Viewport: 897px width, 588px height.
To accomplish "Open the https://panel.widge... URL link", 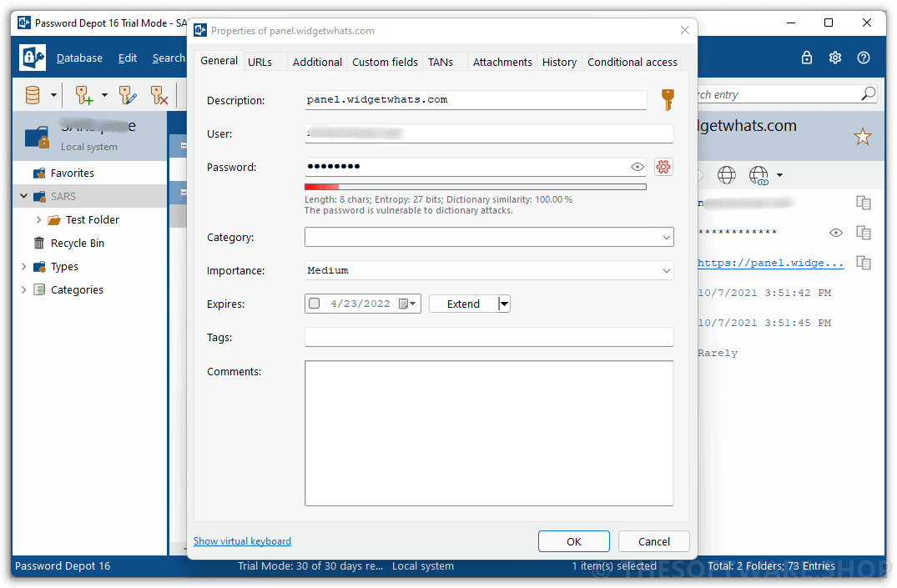I will pos(770,263).
